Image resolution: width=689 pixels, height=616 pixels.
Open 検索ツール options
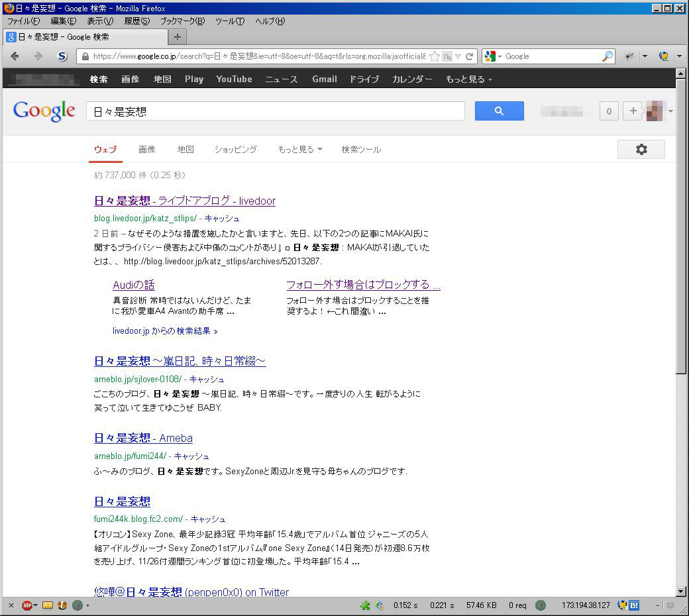pos(361,150)
